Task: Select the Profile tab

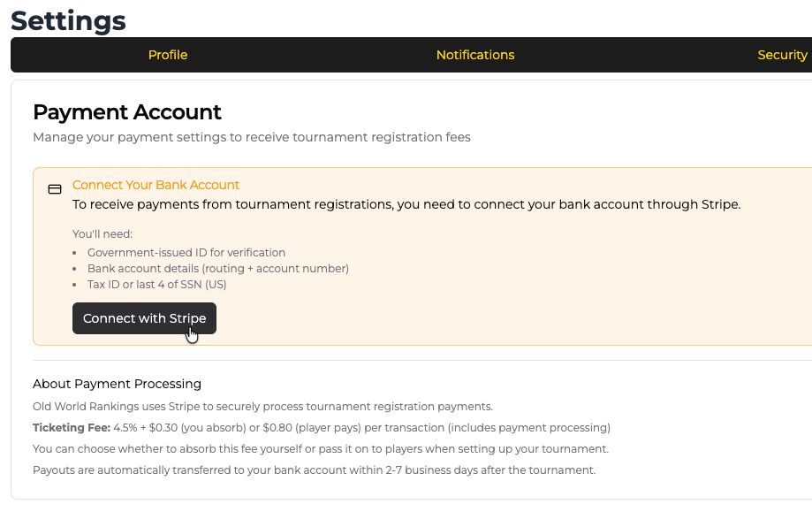Action: tap(167, 54)
